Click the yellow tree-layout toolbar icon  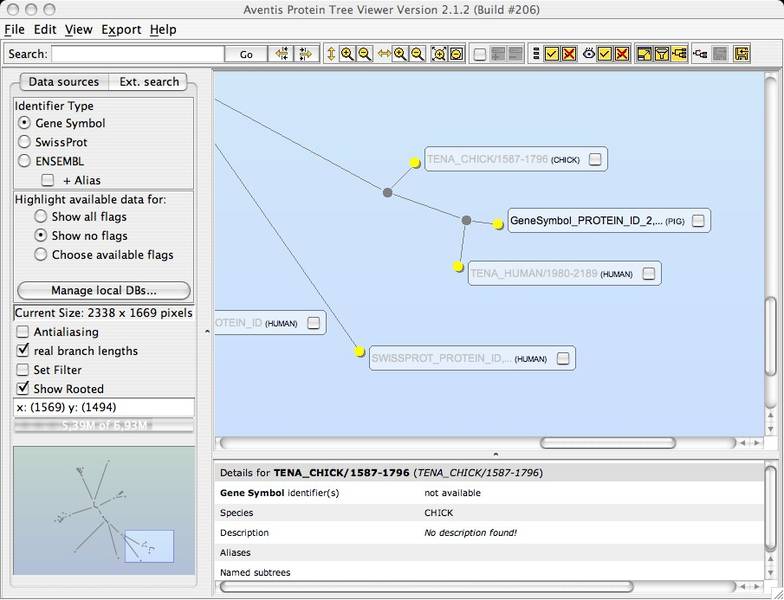click(x=680, y=54)
